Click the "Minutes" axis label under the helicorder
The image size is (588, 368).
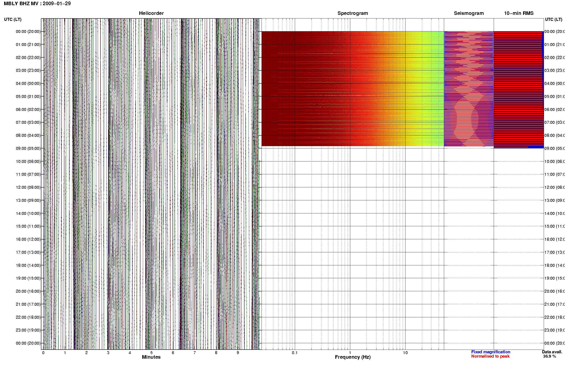[151, 357]
